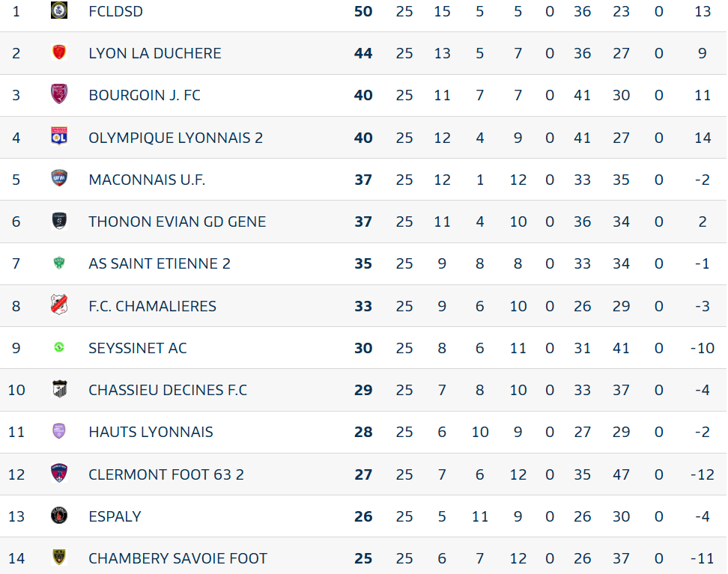Click the Chassieu Decines F.C striped crest
Screen dimensions: 728x574
click(59, 389)
